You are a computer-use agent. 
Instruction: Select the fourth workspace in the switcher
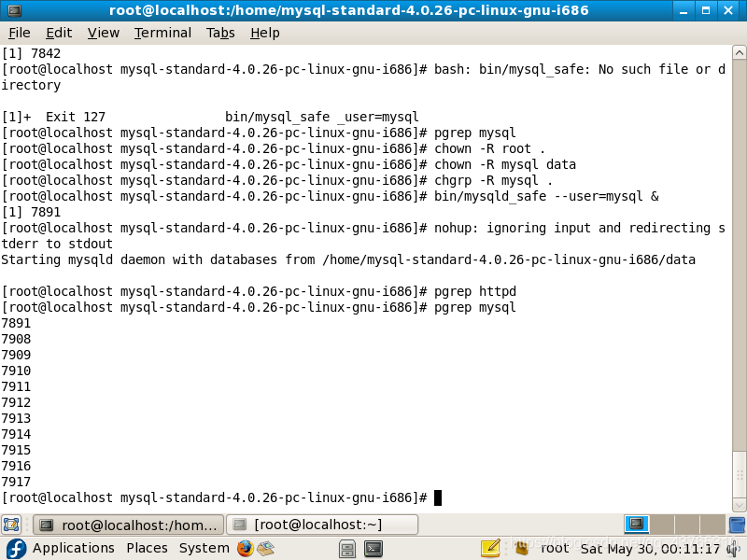point(712,525)
